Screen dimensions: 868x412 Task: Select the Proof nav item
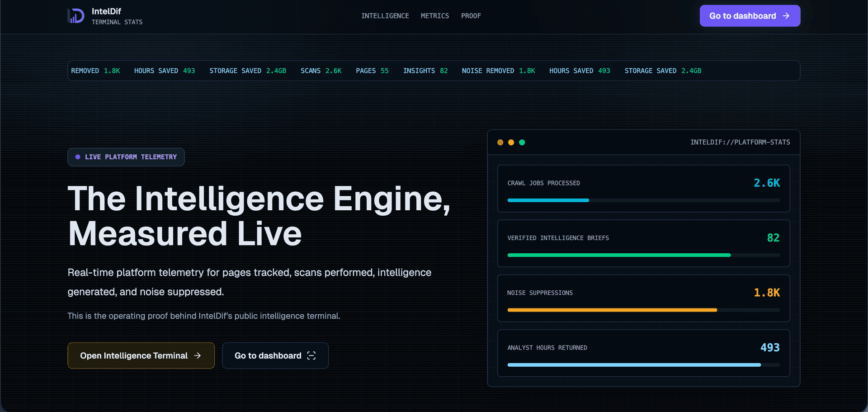[x=471, y=16]
